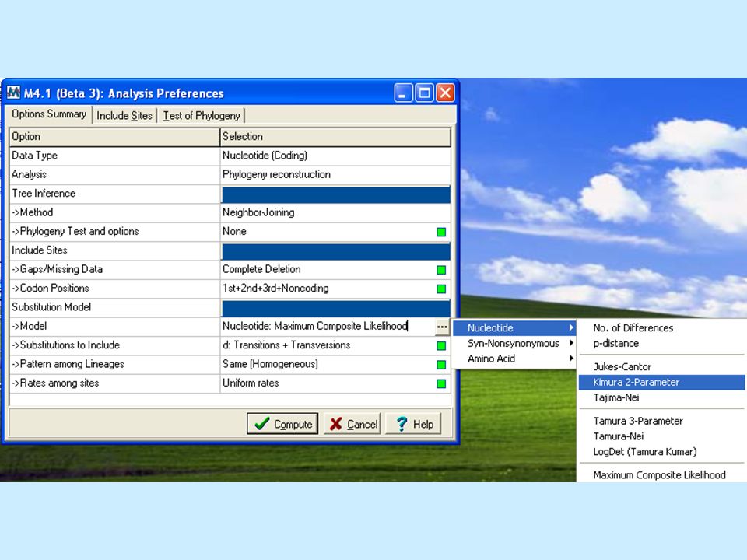Screen dimensions: 747x560
Task: Click green square in Pattern among Lineages row
Action: [441, 365]
